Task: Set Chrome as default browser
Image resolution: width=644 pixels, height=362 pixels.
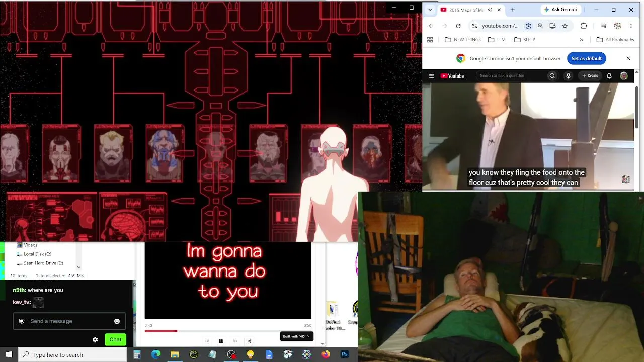Action: [x=587, y=59]
